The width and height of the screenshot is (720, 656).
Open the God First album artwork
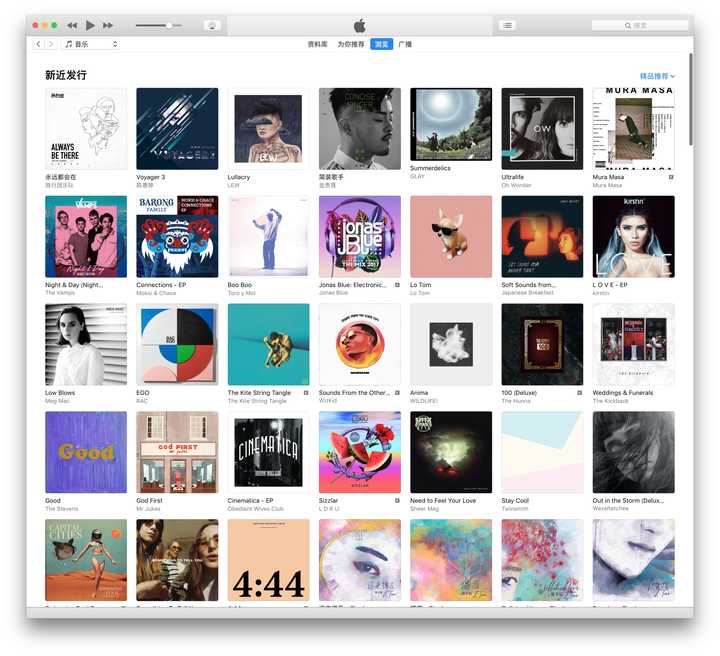click(177, 453)
